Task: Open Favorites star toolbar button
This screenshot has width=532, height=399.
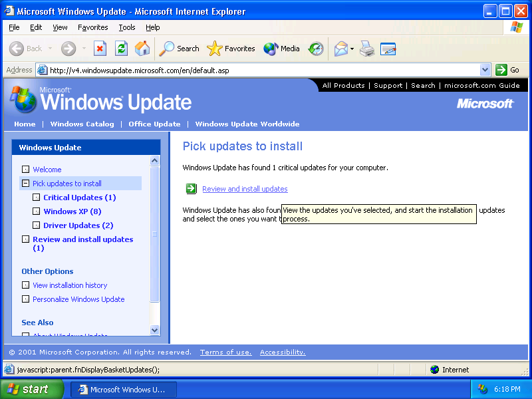Action: (x=231, y=49)
